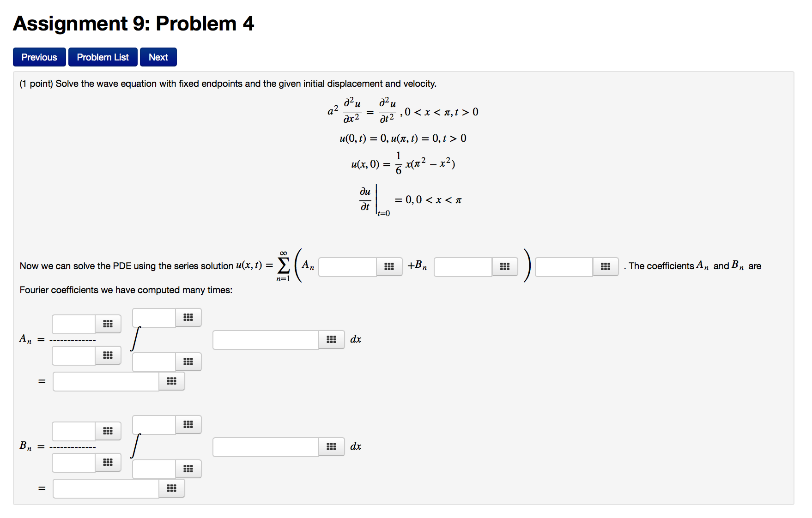
Task: Open equation editor for the simplified A_n result
Action: tap(171, 381)
